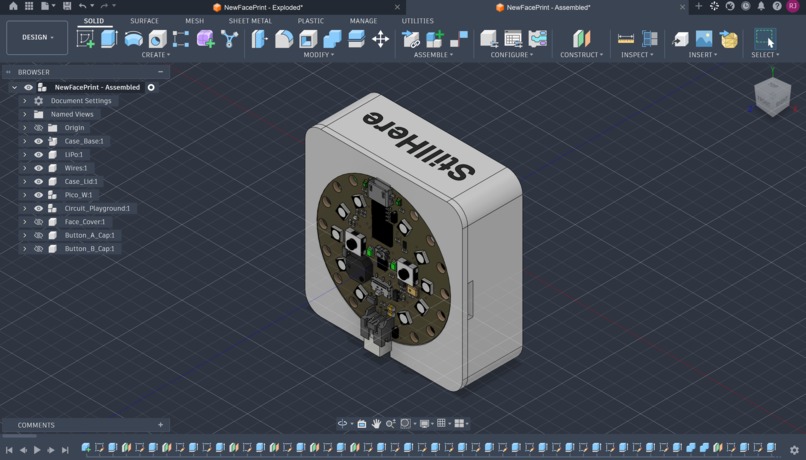Click the Home icon

tap(13, 6)
